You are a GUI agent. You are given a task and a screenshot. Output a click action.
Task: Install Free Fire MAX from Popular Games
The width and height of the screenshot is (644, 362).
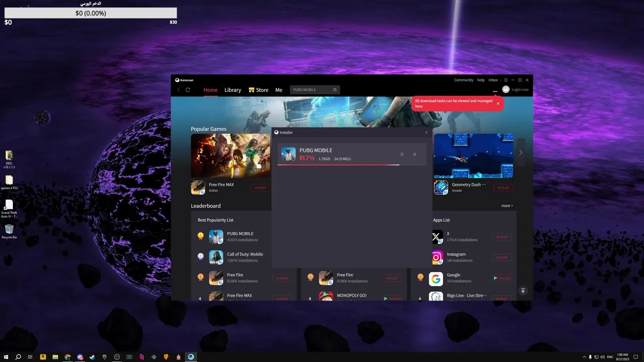(x=260, y=188)
